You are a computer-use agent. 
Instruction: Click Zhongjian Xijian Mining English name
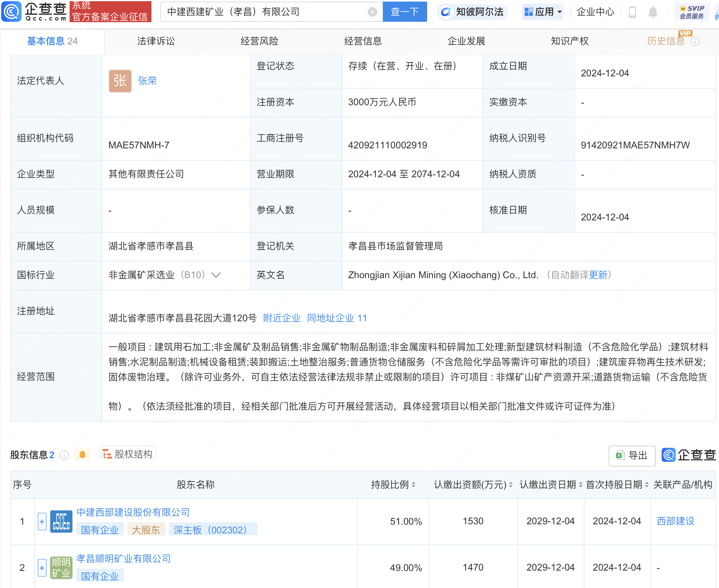443,275
